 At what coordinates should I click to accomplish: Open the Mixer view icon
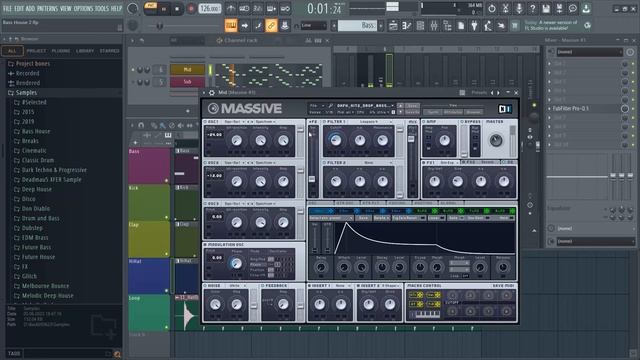click(x=434, y=26)
